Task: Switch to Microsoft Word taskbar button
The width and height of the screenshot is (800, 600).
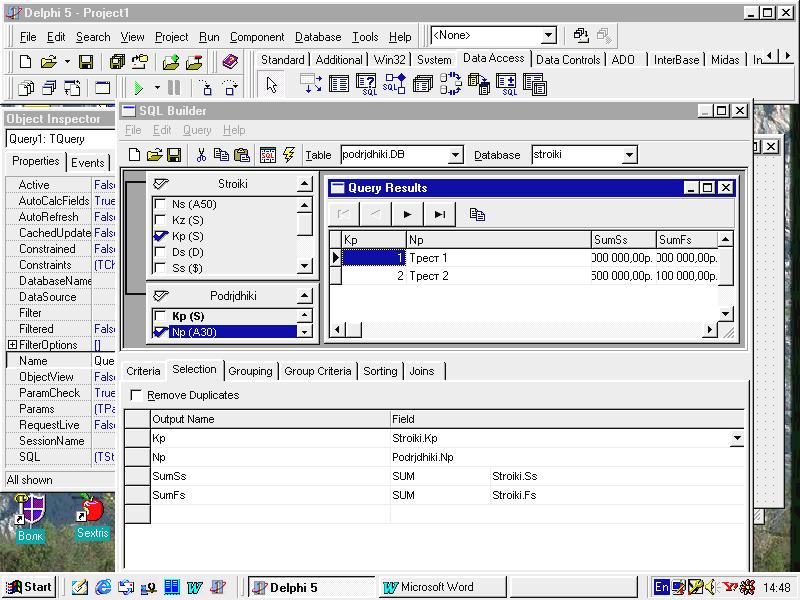Action: (442, 587)
